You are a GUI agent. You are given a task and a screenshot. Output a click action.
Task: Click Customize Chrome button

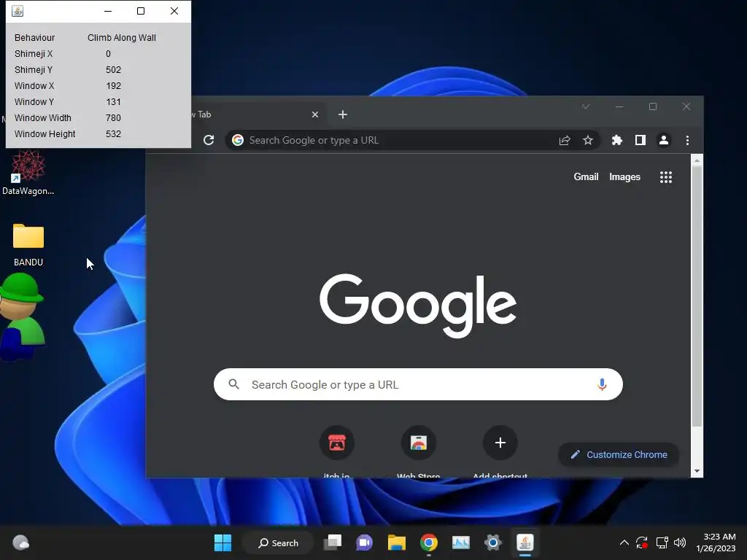[x=619, y=455]
